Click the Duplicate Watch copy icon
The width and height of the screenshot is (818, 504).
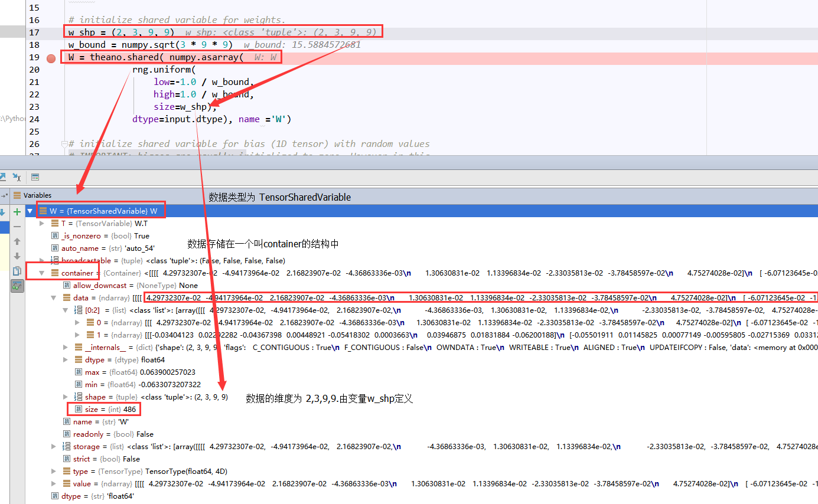click(x=17, y=271)
